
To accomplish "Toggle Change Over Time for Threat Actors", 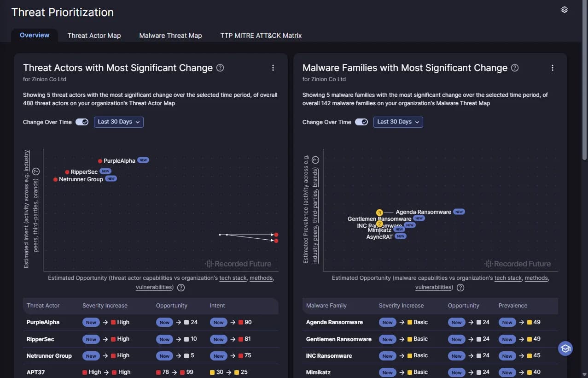I will [82, 122].
